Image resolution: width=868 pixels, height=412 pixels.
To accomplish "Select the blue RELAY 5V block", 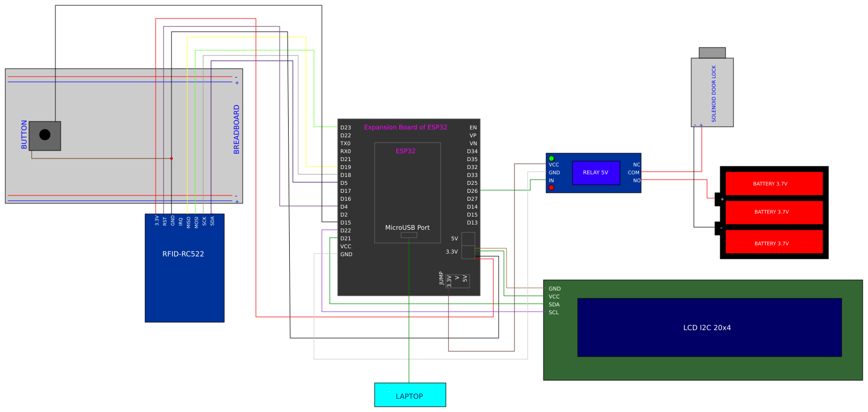I will point(596,173).
